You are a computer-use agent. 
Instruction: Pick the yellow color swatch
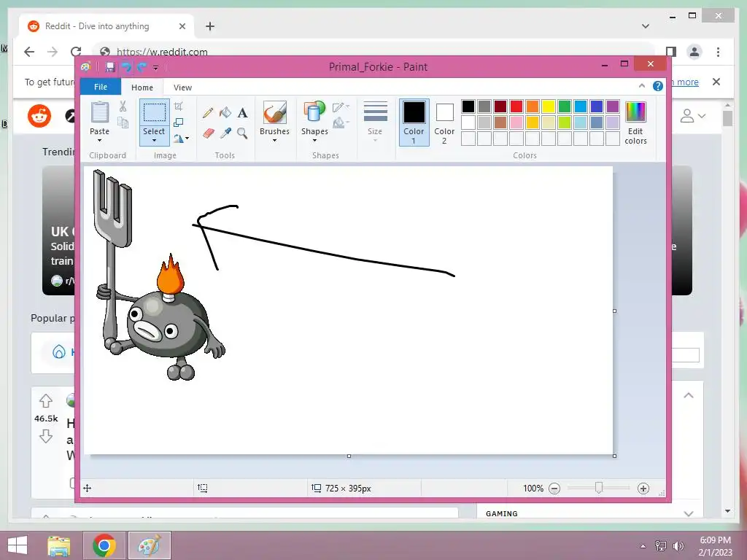point(549,106)
